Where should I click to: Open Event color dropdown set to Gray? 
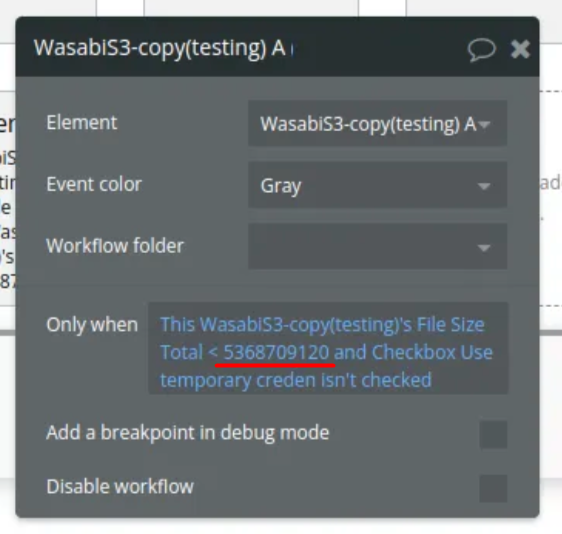click(x=377, y=185)
